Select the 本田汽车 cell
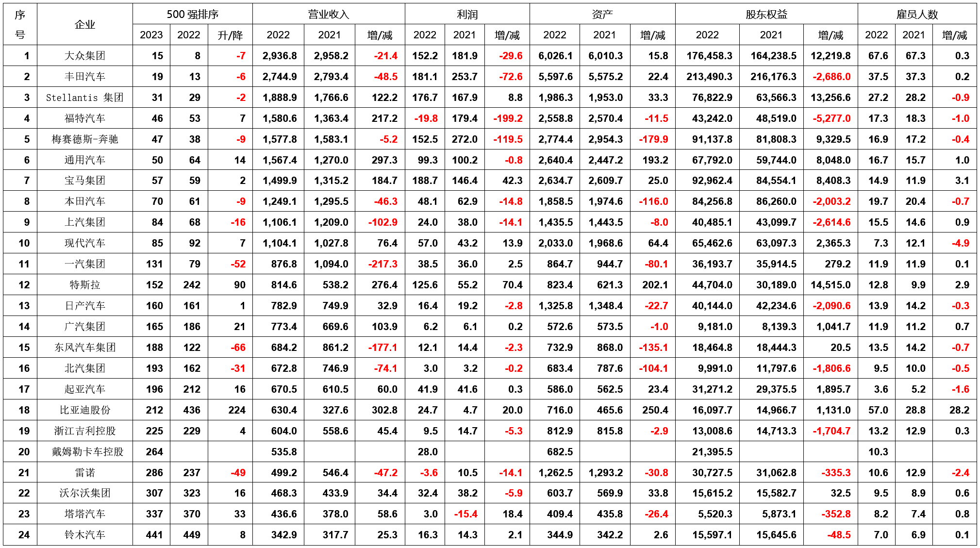 point(85,201)
